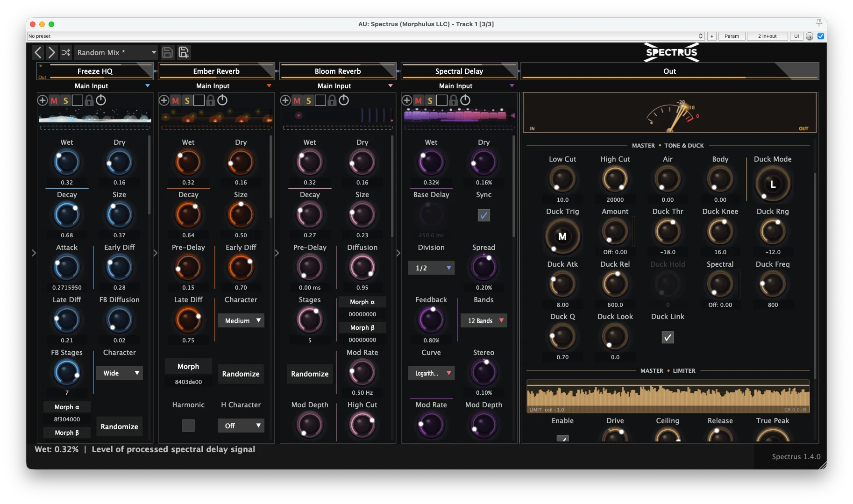Toggle the Harmonic checkbox in Ember Reverb

click(188, 426)
